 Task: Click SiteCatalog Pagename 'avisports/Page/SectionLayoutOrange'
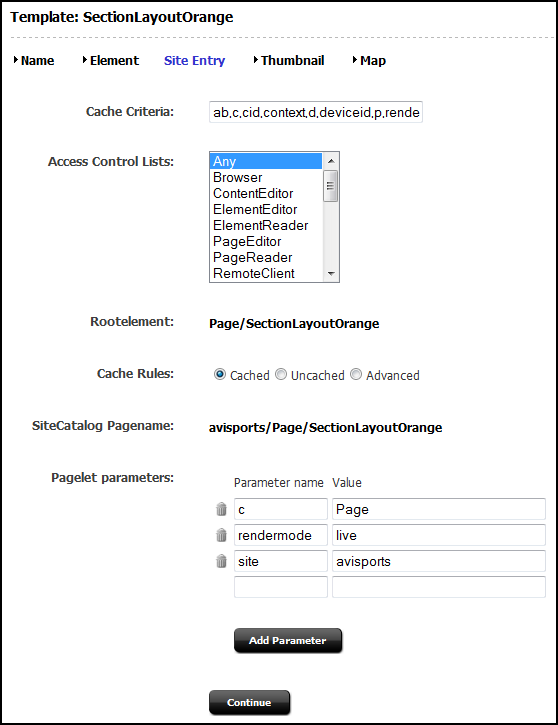325,428
